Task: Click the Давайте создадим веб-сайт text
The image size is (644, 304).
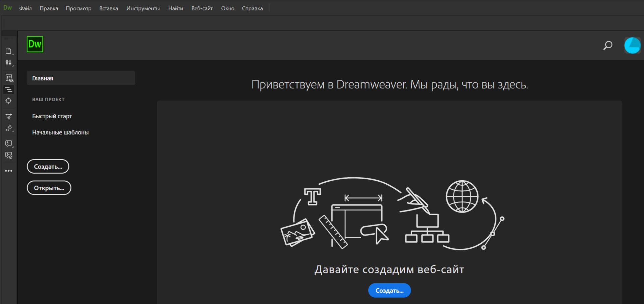Action: coord(389,269)
